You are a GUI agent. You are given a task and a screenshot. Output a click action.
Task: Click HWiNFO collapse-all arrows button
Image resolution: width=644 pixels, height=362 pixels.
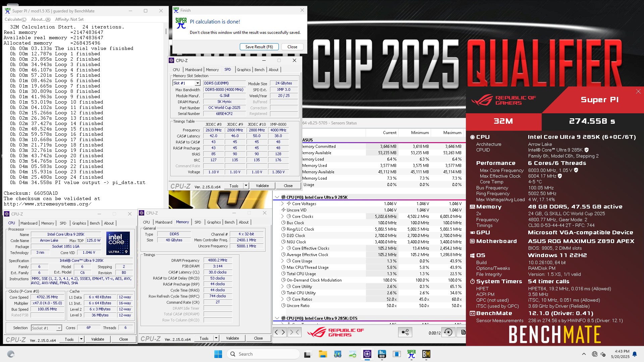click(294, 332)
